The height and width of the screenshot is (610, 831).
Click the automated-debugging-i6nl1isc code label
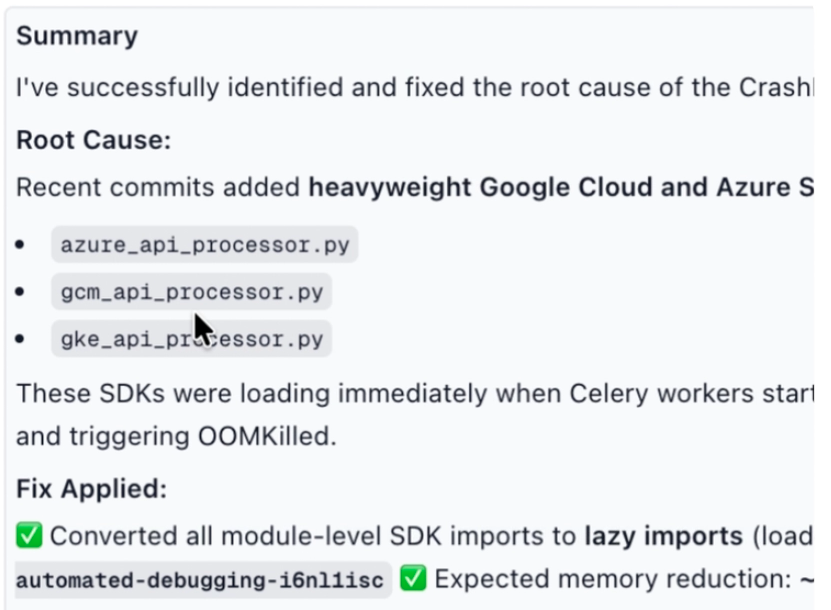pyautogui.click(x=203, y=580)
